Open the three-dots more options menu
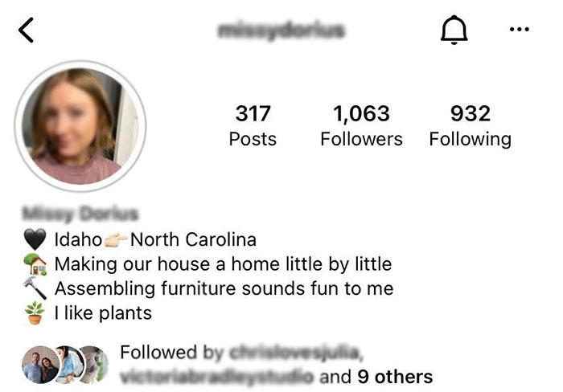Screen dimensions: 563x392 tap(520, 29)
